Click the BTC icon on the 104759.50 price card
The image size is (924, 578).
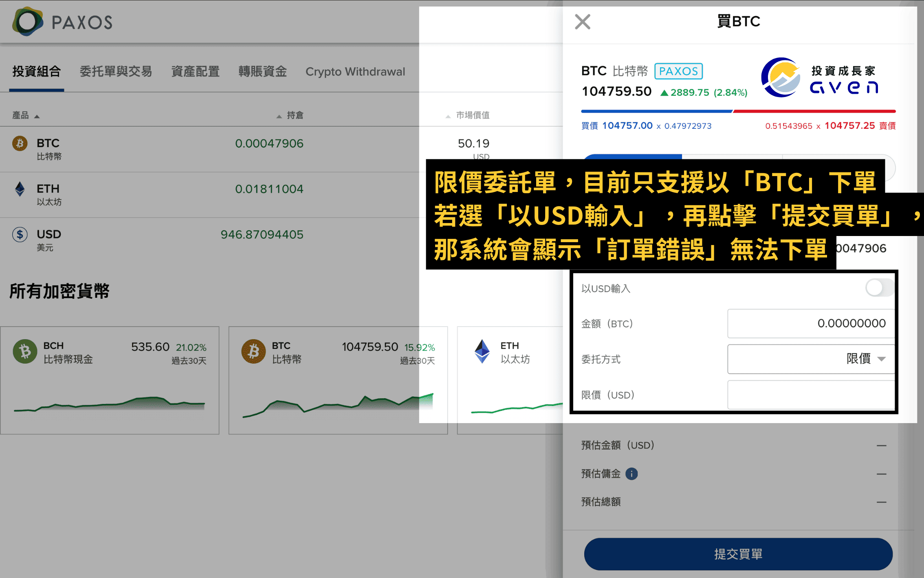coord(253,351)
